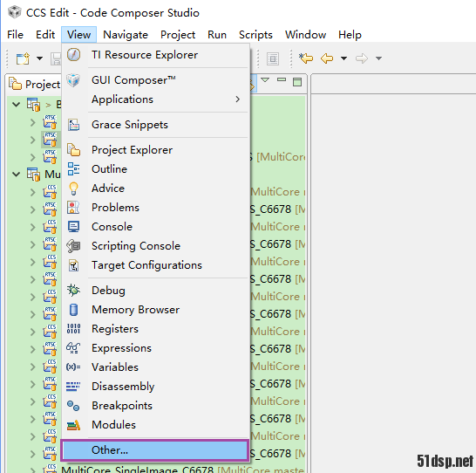The height and width of the screenshot is (473, 476).
Task: Open the Outline view
Action: point(156,169)
